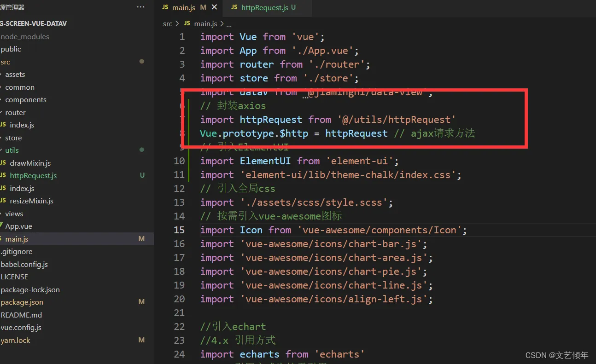Click 'vue-awesome/icons/chart-bar.js' import string
This screenshot has width=596, height=364.
coord(331,244)
